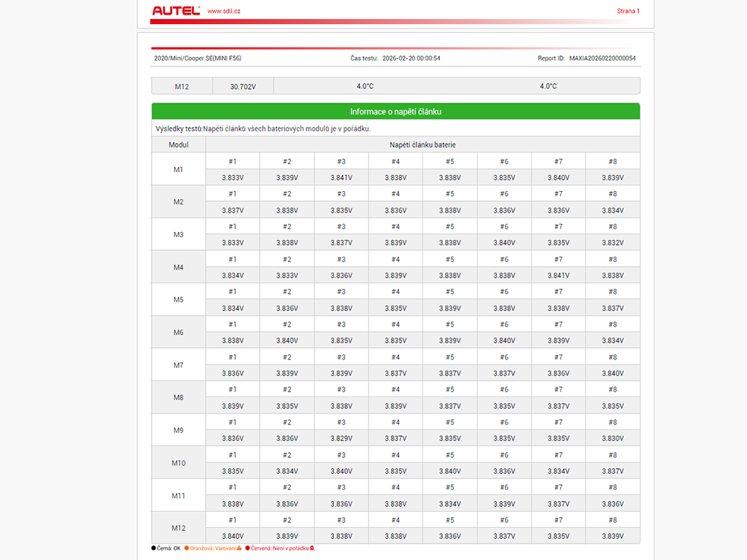This screenshot has width=747, height=560.
Task: Click the green Informace o napětí článku header
Action: pos(395,112)
